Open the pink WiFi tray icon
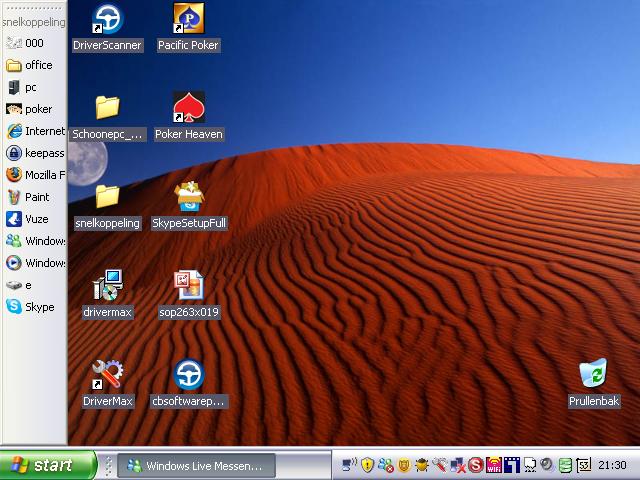Screen dimensions: 640x480 (493, 464)
